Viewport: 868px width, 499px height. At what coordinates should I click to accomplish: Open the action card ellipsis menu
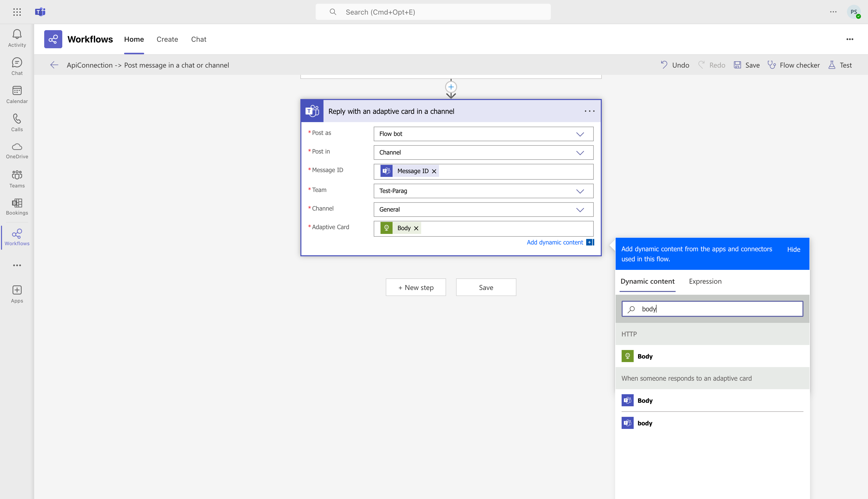pos(589,111)
